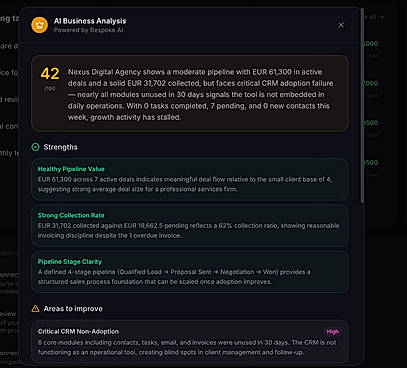
Task: Open the Healthy Pipeline Value card
Action: point(190,179)
